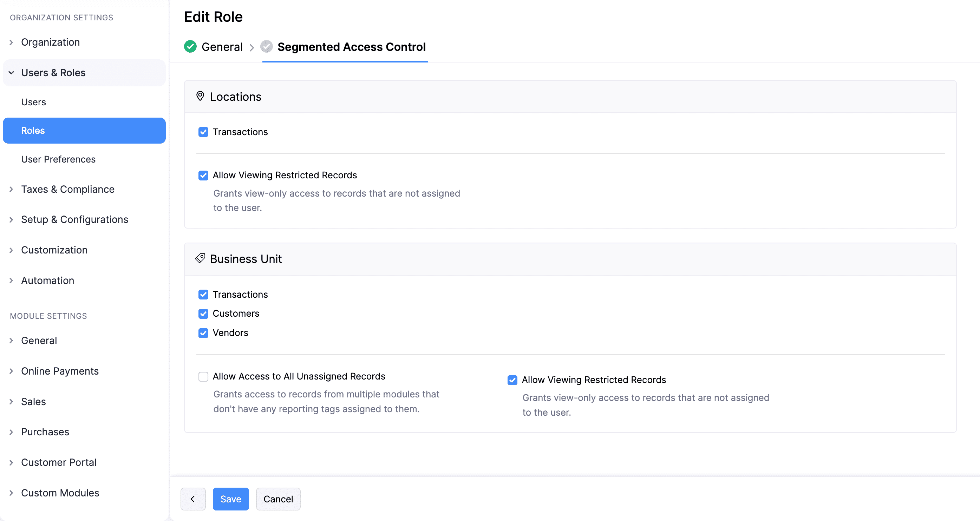This screenshot has height=521, width=980.
Task: Click the back arrow next to Save
Action: coord(193,499)
